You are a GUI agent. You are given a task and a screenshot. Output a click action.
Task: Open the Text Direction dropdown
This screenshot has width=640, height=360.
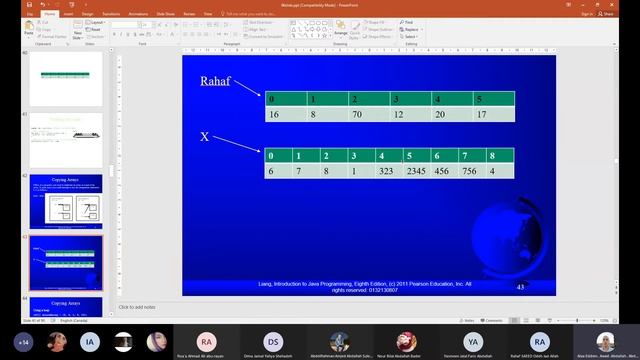coord(258,22)
